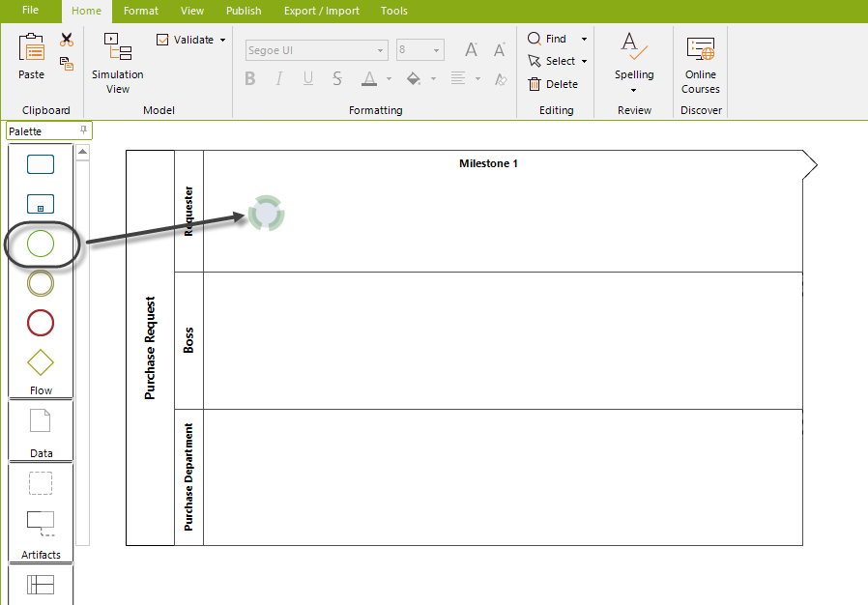Screen dimensions: 868x605
Task: Open the Artifacts palette section
Action: [41, 555]
